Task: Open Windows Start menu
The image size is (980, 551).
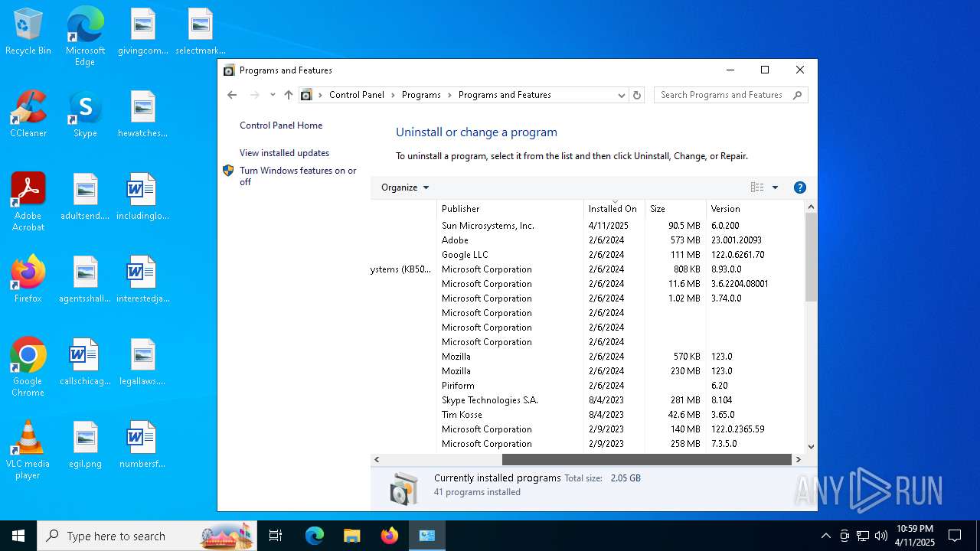Action: pyautogui.click(x=18, y=536)
